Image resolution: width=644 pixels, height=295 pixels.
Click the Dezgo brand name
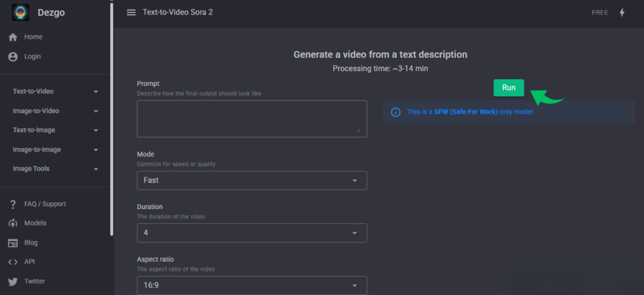pyautogui.click(x=51, y=12)
